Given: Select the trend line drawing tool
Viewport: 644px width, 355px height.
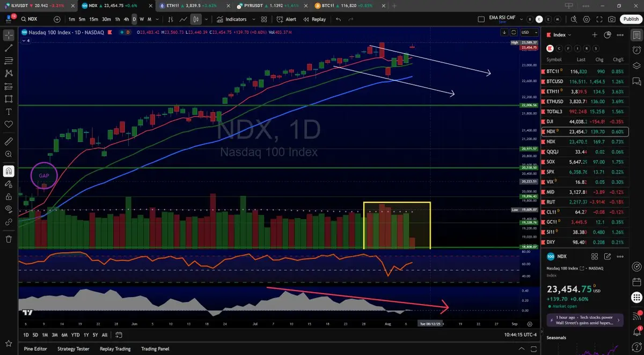Looking at the screenshot, I should (9, 48).
